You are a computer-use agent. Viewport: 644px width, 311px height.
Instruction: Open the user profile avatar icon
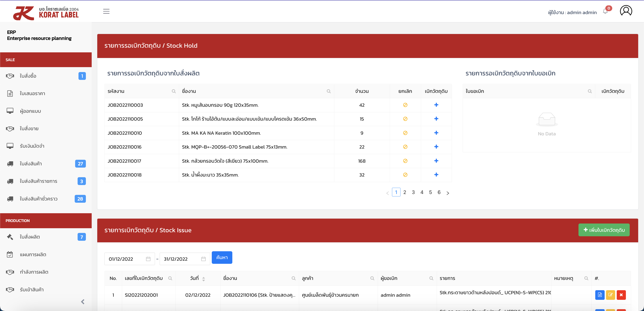tap(626, 11)
